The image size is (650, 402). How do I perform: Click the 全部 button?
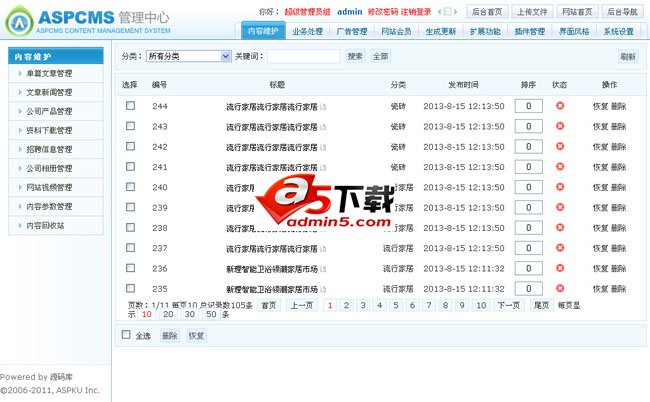tap(380, 56)
